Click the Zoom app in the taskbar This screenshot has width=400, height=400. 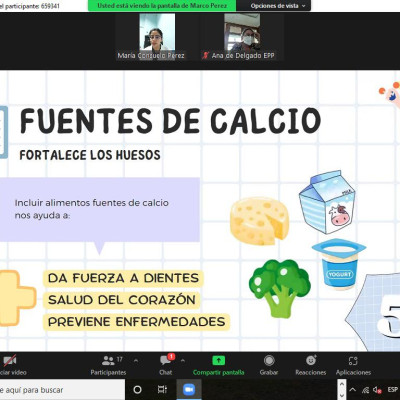tap(189, 389)
